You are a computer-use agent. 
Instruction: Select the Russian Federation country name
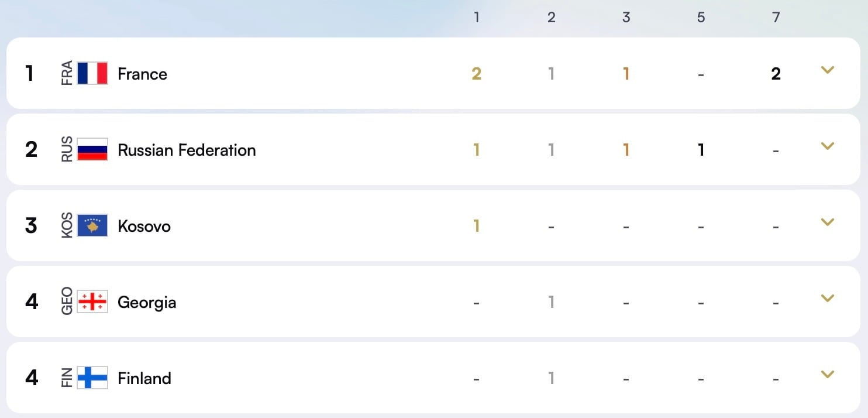click(x=187, y=150)
